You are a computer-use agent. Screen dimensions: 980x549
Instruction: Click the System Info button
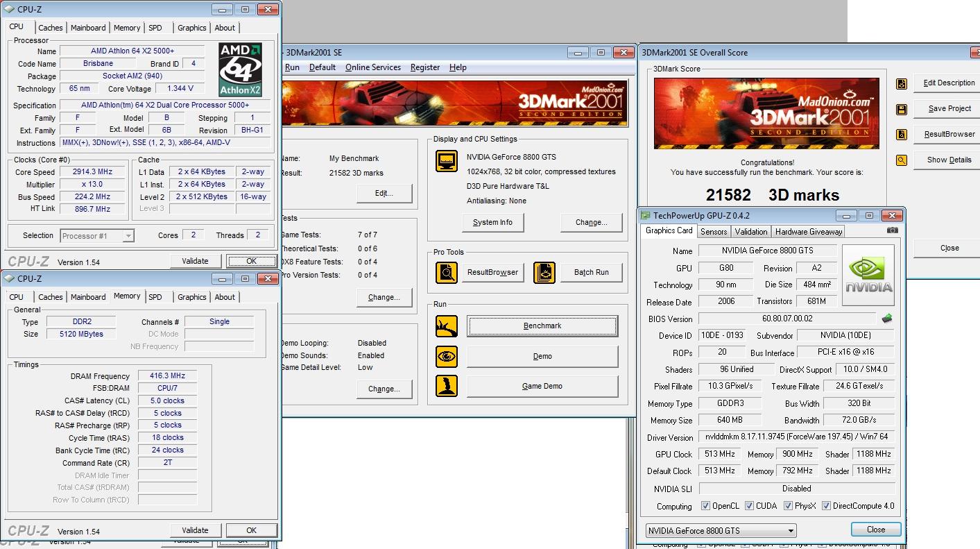click(x=493, y=222)
